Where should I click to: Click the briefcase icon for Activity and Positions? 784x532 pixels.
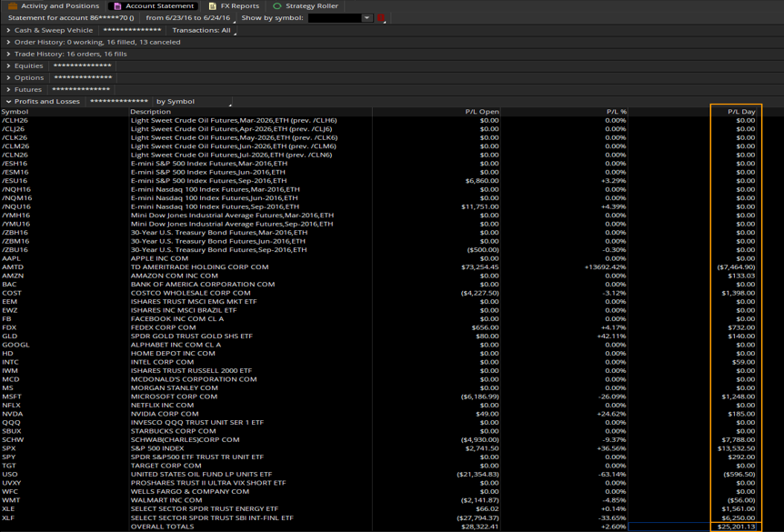pos(13,6)
